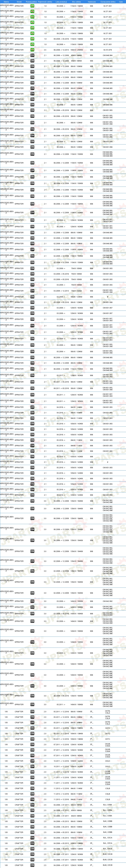Viewport: 126px width, 868px height.
Task: Click the Model column header
Action: click(19, 2)
